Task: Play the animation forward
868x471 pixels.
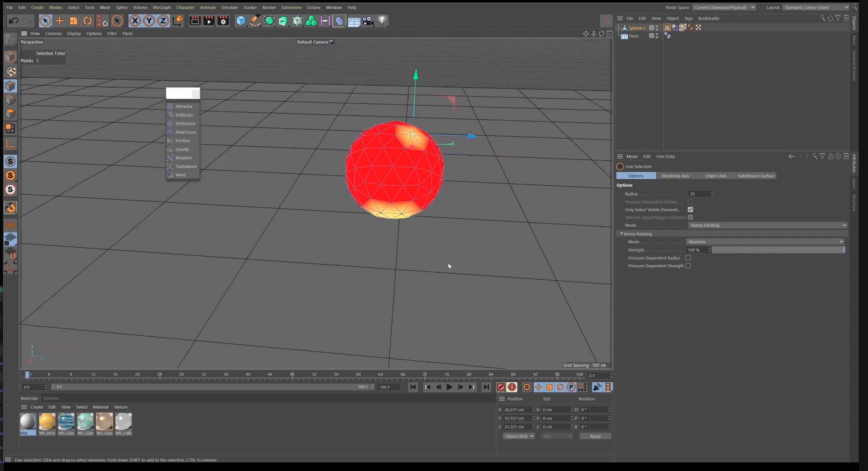Action: click(449, 387)
